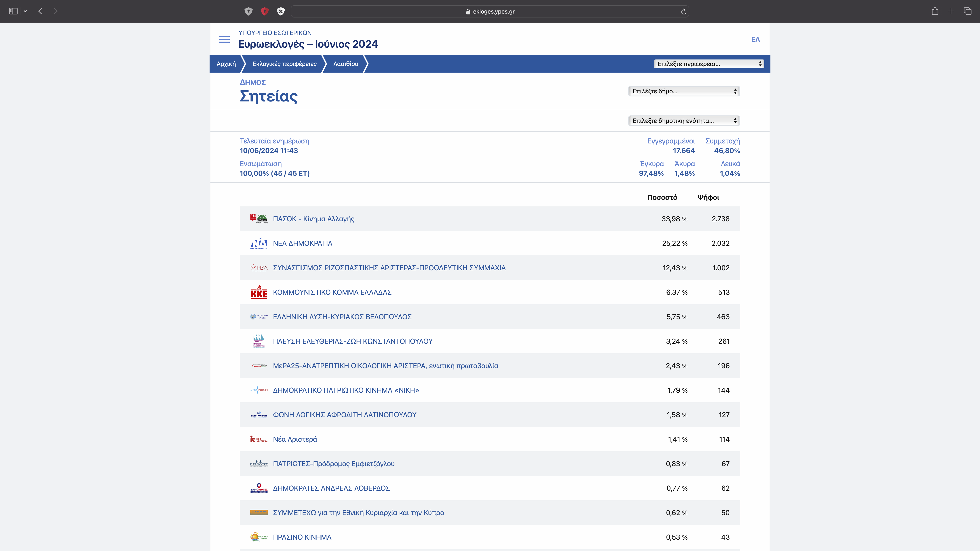Click the ΔΗΜΟΚΡΑΤΕΣ party logo
This screenshot has height=551, width=980.
point(259,488)
